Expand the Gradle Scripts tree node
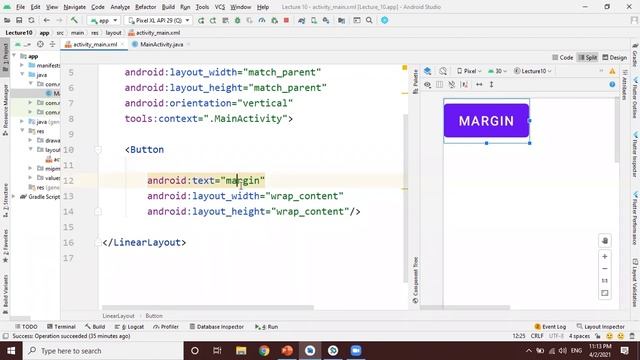This screenshot has width=640, height=360. tap(14, 197)
